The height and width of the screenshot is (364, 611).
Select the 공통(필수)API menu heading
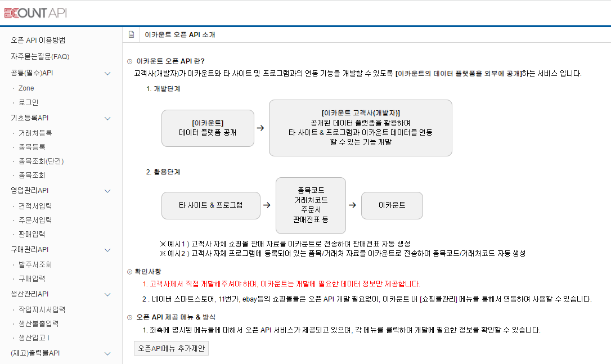click(32, 73)
